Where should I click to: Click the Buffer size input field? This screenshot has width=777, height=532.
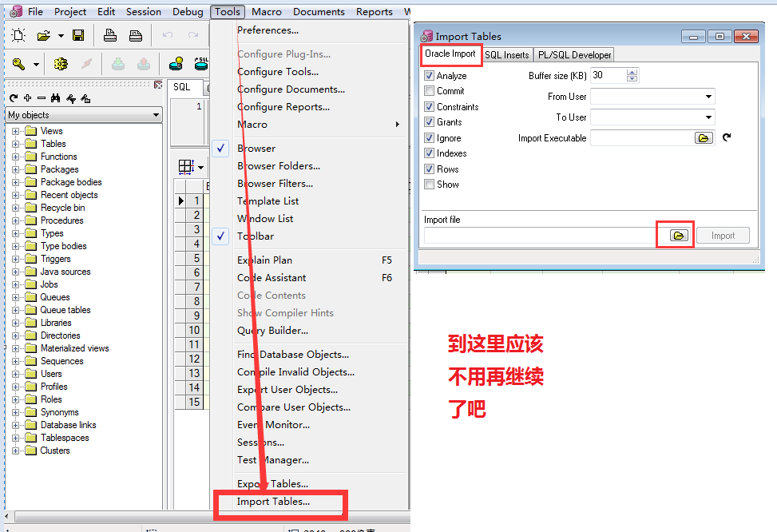point(609,75)
